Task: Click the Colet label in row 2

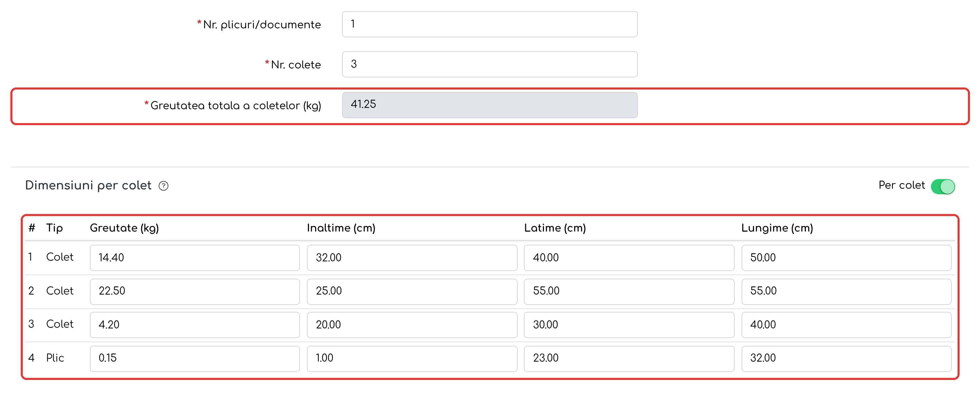Action: (60, 291)
